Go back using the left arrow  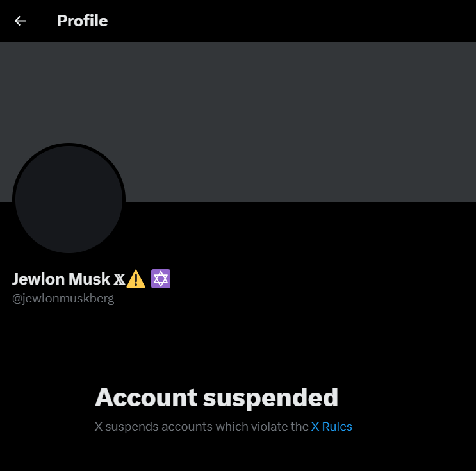21,21
